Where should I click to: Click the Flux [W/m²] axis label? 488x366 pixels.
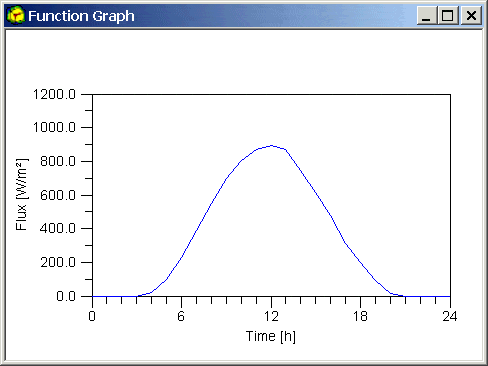(x=22, y=195)
